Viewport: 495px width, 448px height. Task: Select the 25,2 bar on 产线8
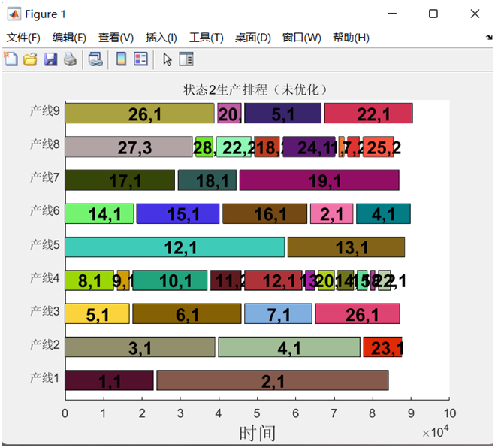(x=378, y=147)
